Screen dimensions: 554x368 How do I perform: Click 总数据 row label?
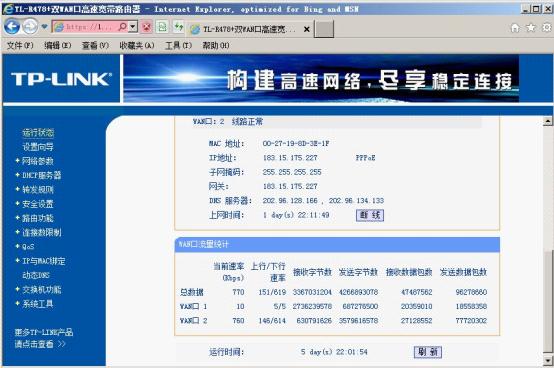[191, 292]
